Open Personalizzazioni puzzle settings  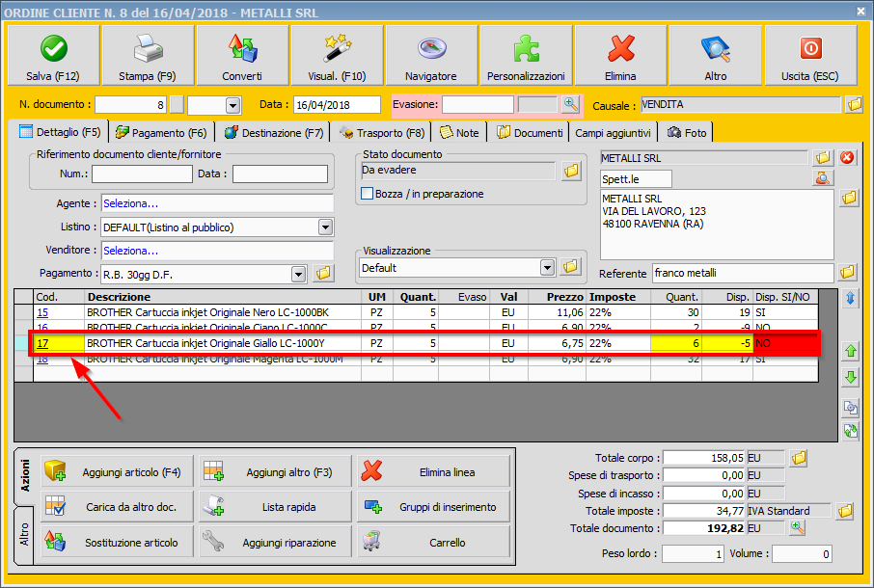[x=526, y=55]
